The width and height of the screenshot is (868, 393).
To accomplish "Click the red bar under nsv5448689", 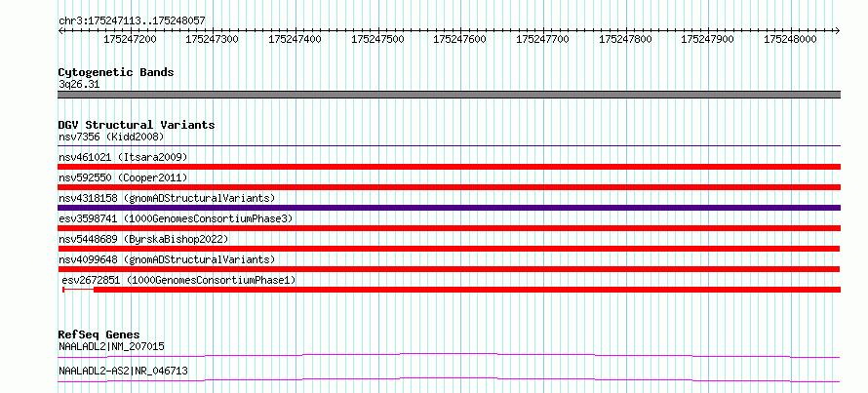I will point(449,249).
